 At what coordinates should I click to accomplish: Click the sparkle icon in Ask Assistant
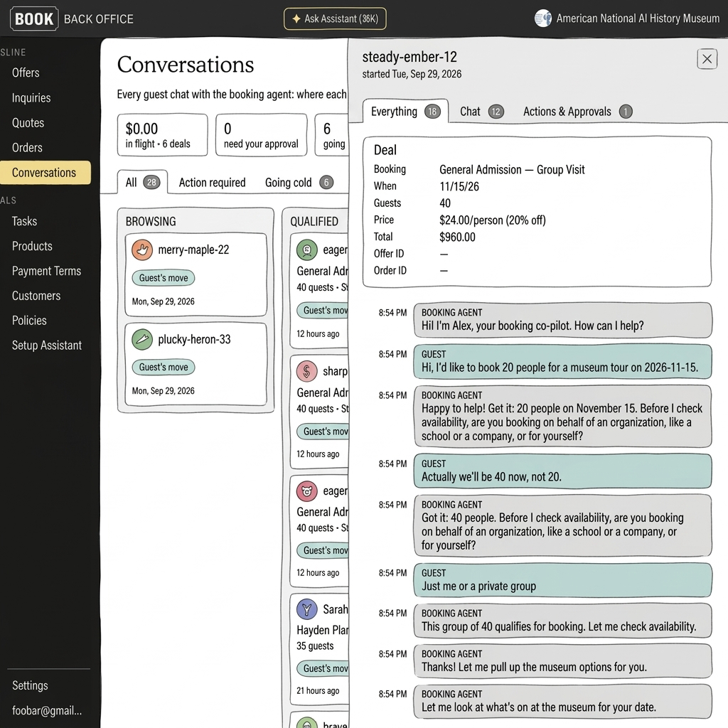296,18
